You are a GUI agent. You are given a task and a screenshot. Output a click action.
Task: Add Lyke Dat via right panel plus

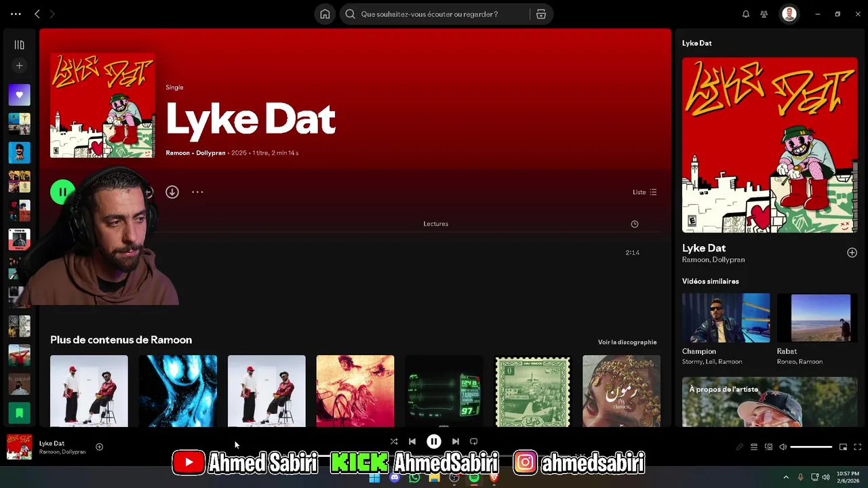(x=852, y=253)
